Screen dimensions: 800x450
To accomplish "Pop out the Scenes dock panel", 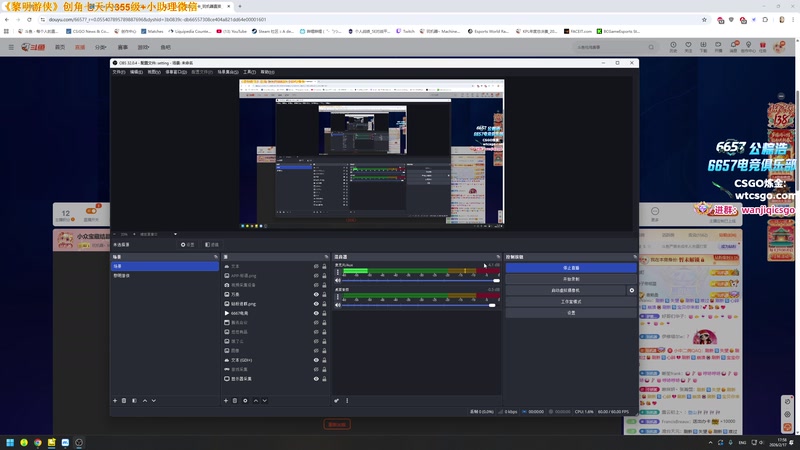I will (x=216, y=257).
